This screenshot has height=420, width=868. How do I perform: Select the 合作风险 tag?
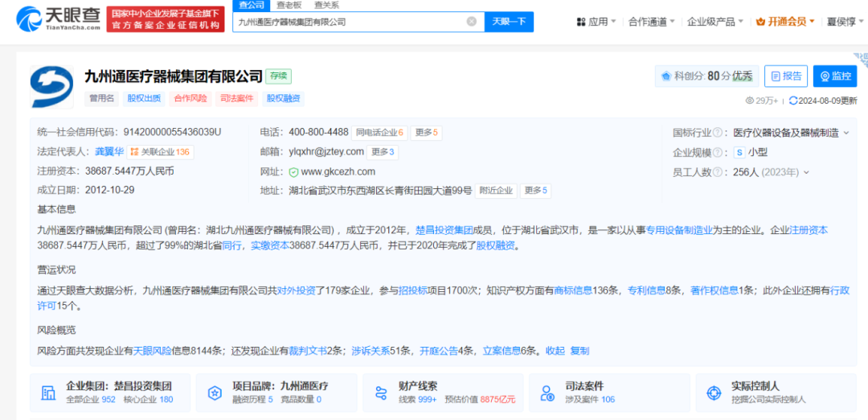[190, 99]
